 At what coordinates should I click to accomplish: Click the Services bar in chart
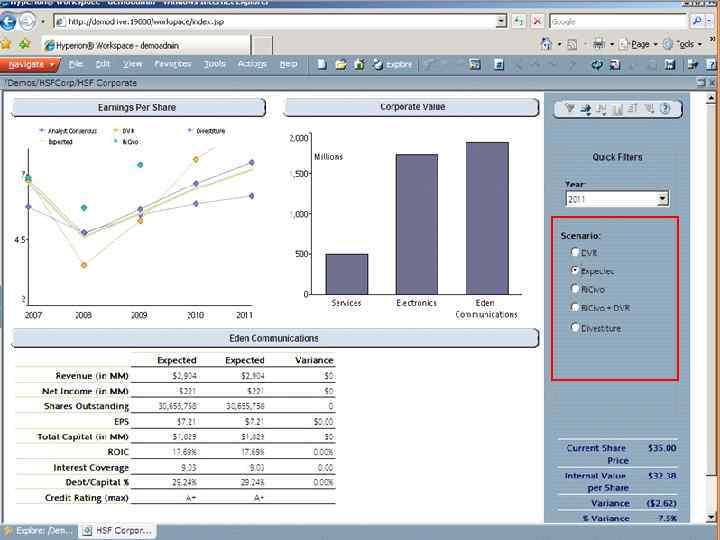tap(347, 274)
